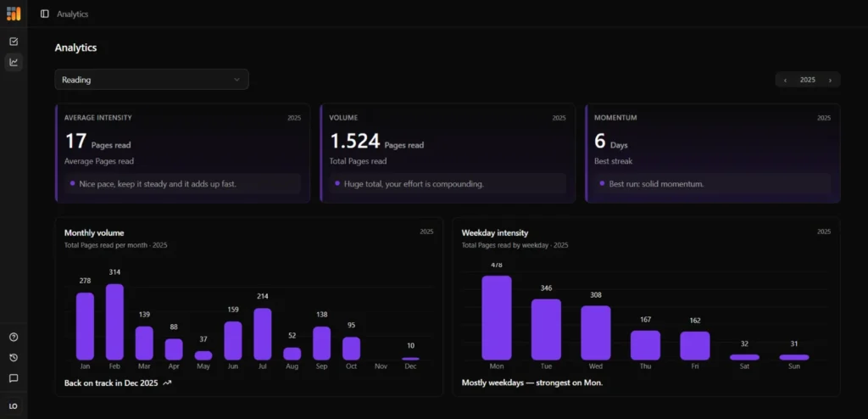Click the app logo icon
The width and height of the screenshot is (868, 419).
[x=14, y=14]
